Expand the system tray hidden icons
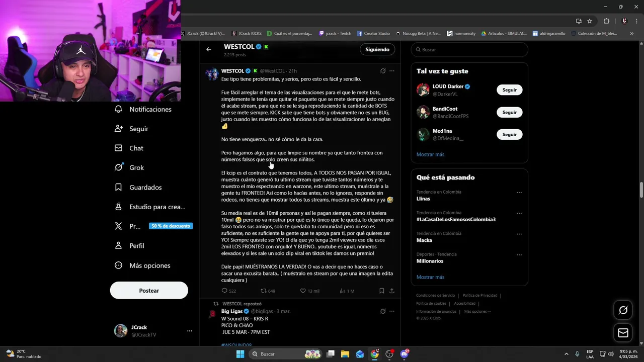Image resolution: width=644 pixels, height=362 pixels. click(566, 354)
